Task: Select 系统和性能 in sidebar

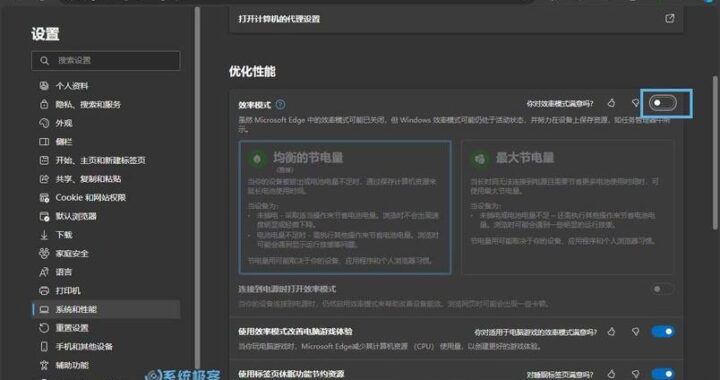Action: click(x=106, y=309)
